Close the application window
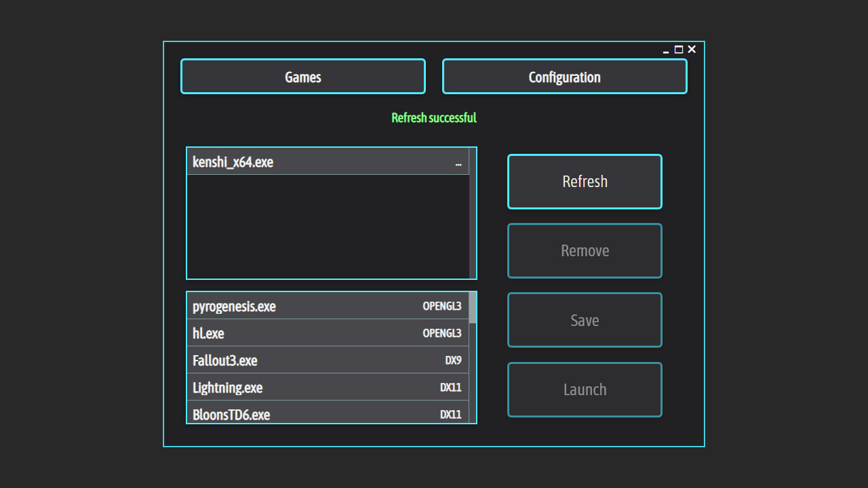 click(692, 49)
